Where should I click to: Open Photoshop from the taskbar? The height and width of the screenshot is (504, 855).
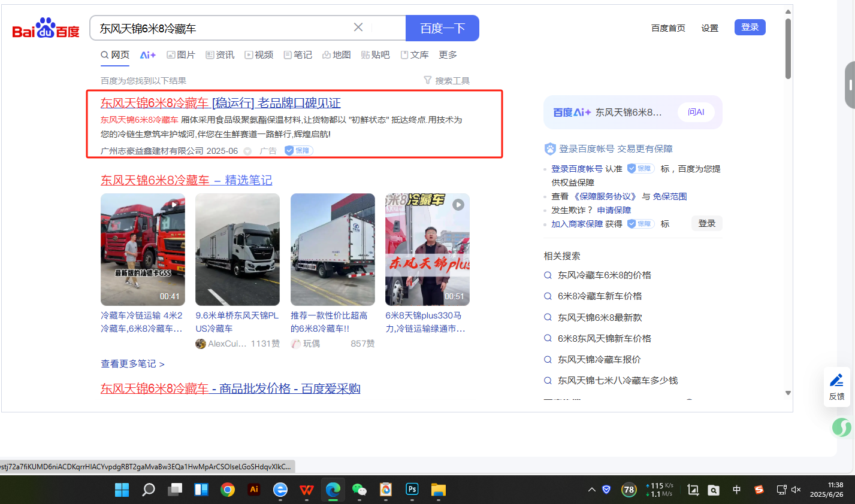tap(412, 490)
